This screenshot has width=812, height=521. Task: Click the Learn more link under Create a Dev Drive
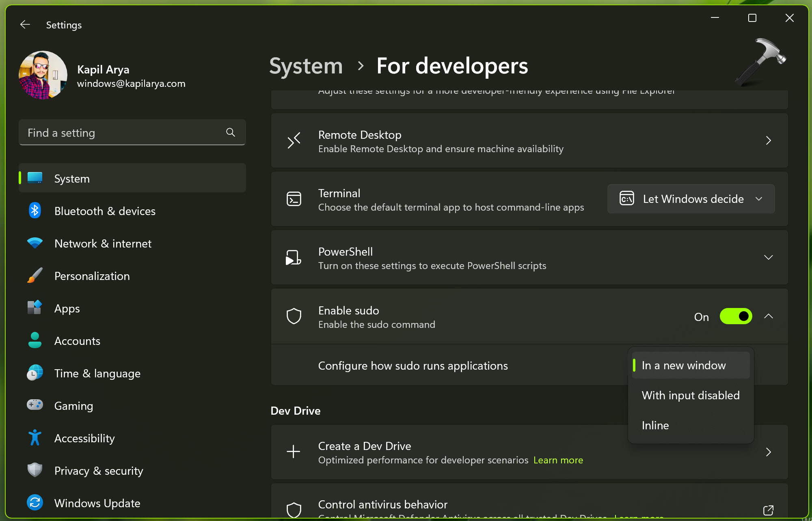point(558,460)
